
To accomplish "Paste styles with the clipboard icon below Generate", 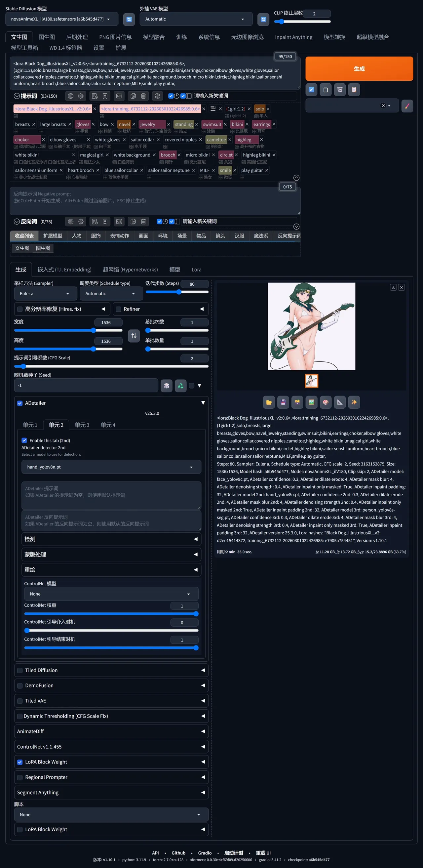I will tap(354, 90).
